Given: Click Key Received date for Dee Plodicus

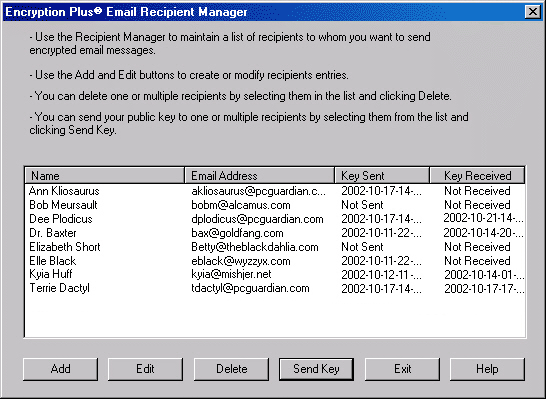Looking at the screenshot, I should coord(484,218).
